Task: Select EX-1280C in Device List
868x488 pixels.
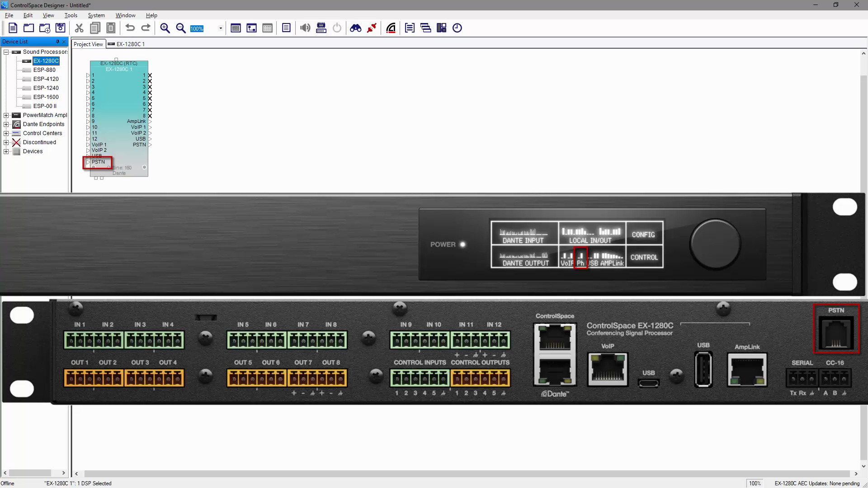Action: click(x=46, y=61)
